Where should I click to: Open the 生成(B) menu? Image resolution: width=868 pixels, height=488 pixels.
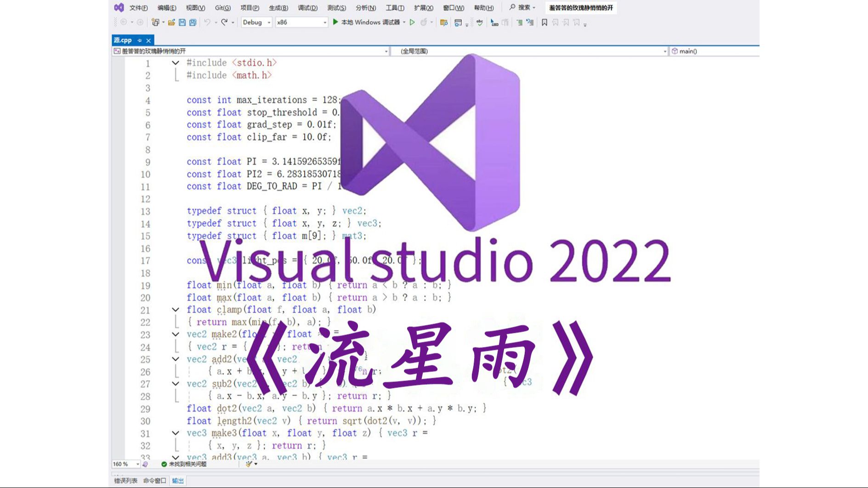pyautogui.click(x=278, y=8)
